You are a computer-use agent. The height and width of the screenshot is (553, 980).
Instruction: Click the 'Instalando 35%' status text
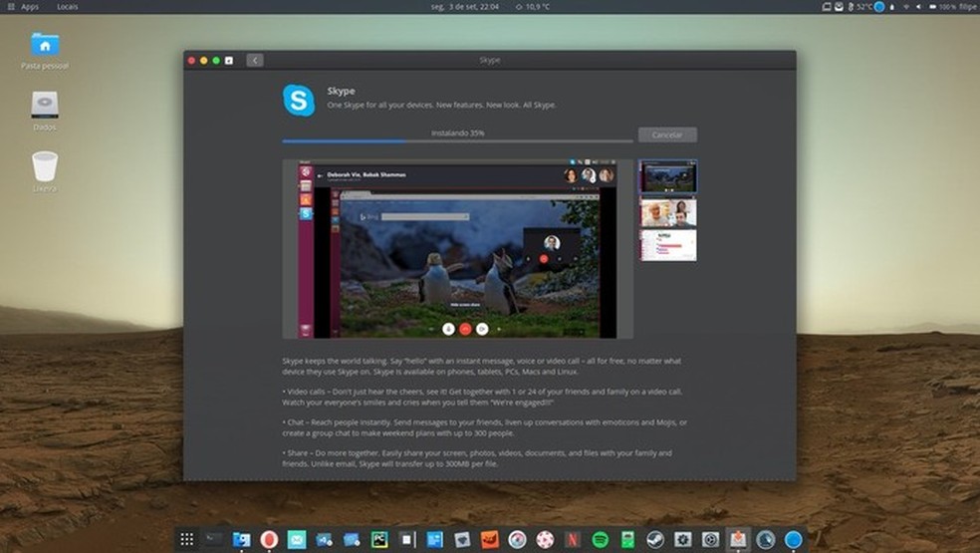click(x=457, y=133)
